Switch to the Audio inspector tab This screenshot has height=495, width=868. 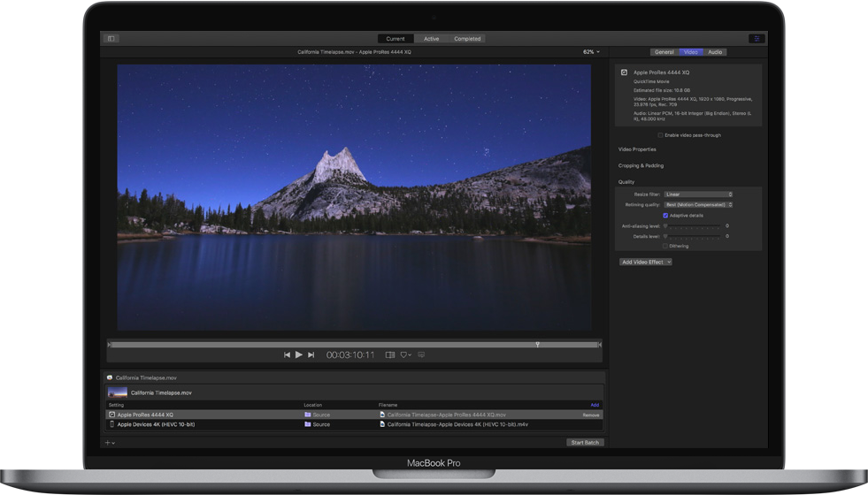[715, 52]
